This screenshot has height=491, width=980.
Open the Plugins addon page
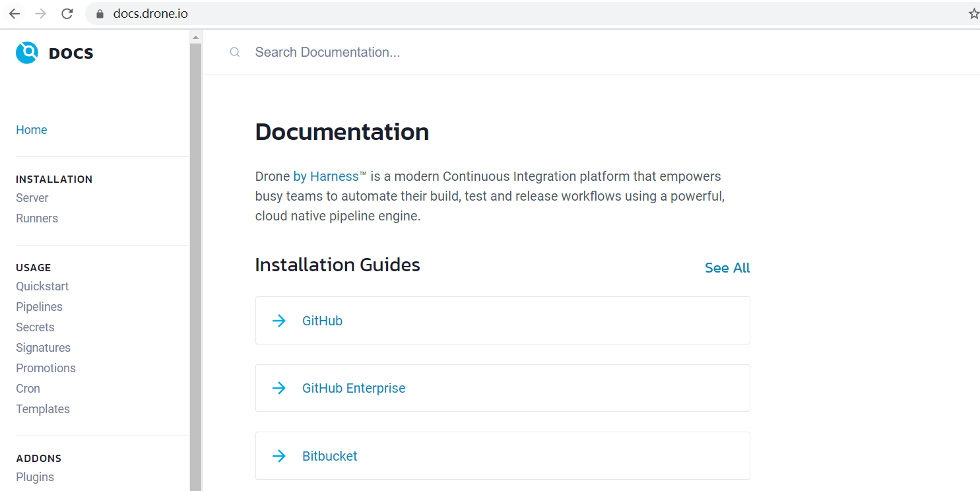click(35, 477)
